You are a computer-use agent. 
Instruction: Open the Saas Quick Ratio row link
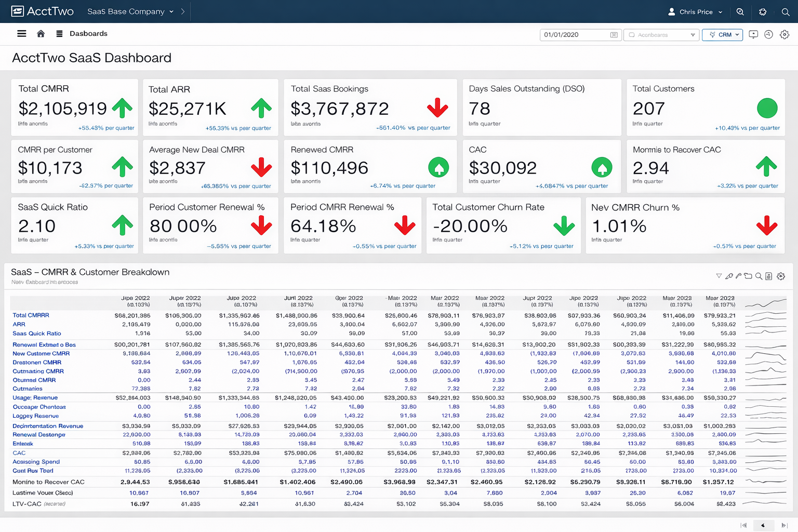point(37,334)
